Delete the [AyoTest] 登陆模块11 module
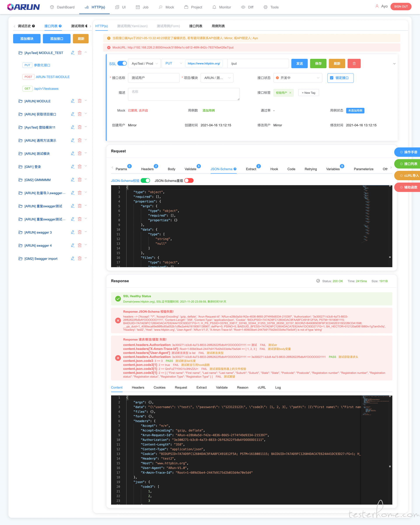The image size is (420, 525). (x=80, y=127)
